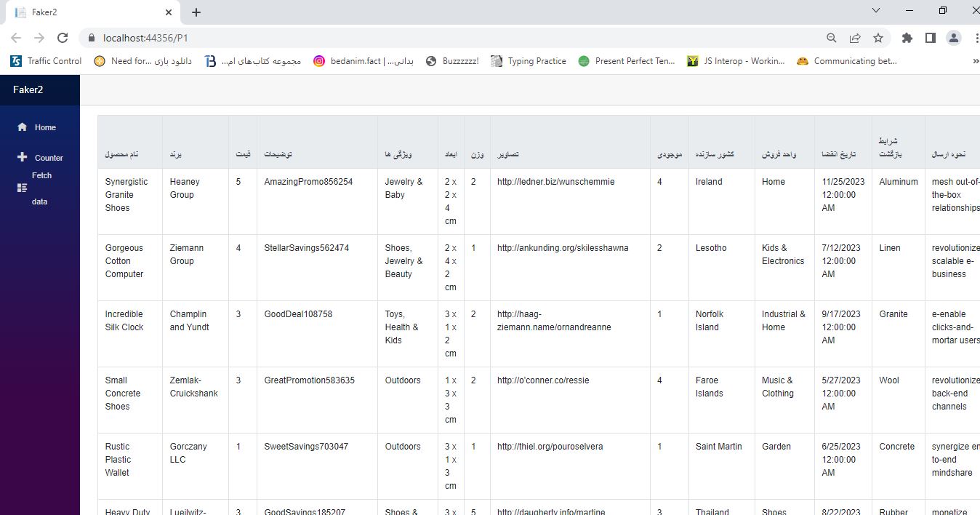Open Typing Practice bookmark
The width and height of the screenshot is (980, 515).
point(529,61)
